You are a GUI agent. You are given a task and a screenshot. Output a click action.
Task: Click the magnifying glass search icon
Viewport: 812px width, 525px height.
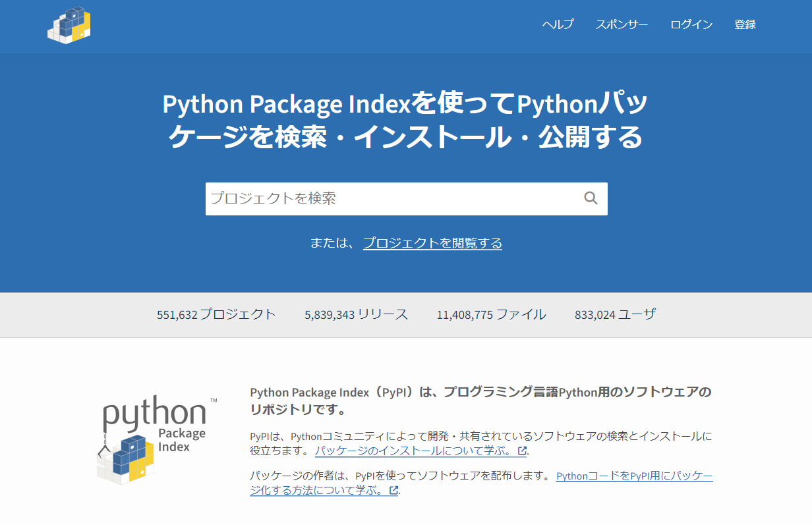[x=591, y=198]
